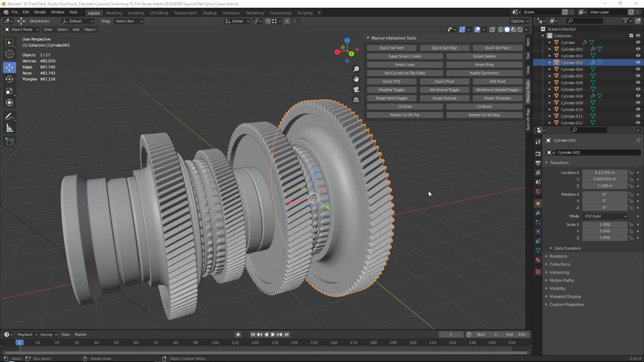This screenshot has height=362, width=644.
Task: Play the animation forward
Action: tap(273, 335)
